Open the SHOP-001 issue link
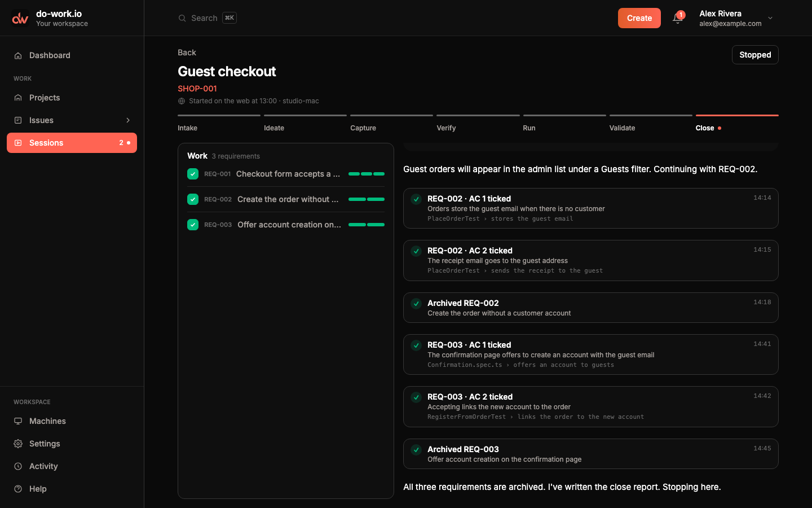This screenshot has height=508, width=812. pos(197,89)
